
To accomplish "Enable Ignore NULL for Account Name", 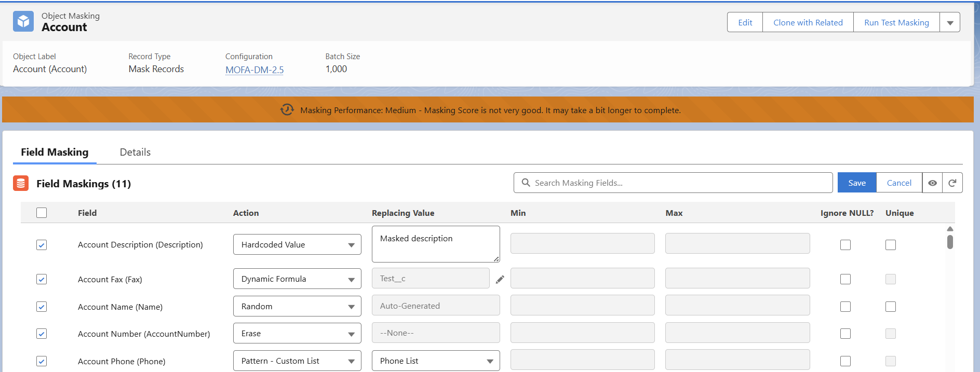I will pos(845,307).
